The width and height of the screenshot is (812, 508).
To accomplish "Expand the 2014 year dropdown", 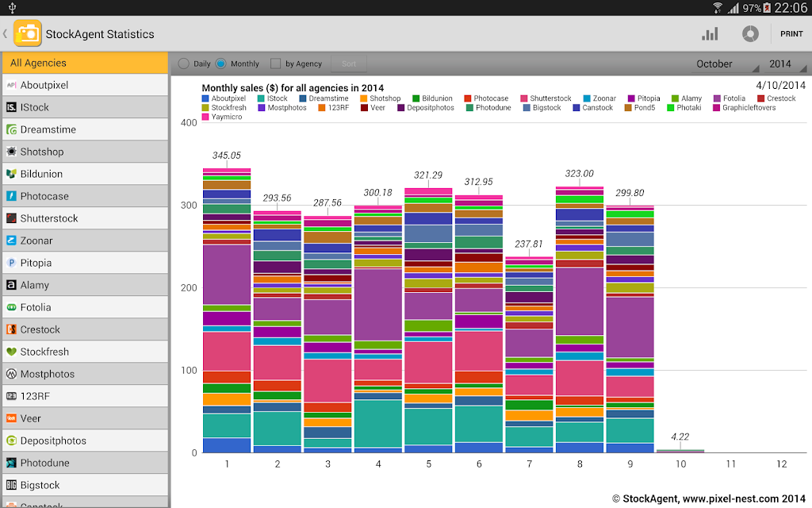I will tap(786, 63).
